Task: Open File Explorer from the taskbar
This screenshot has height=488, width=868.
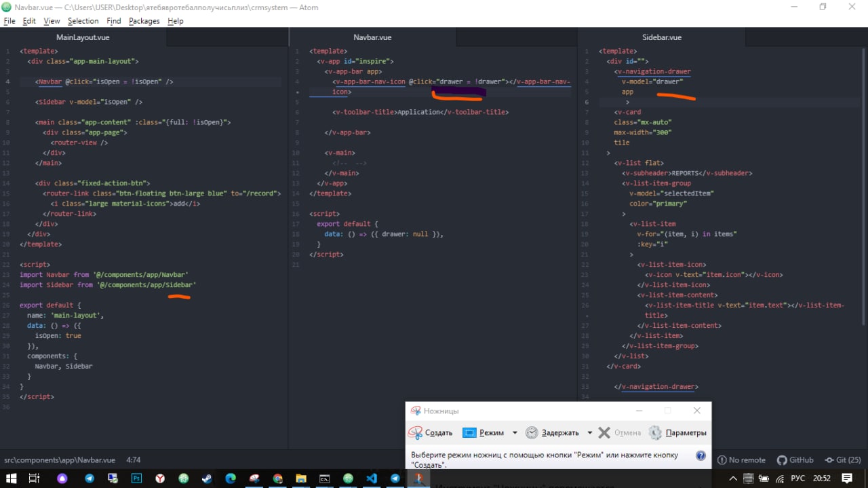Action: tap(301, 478)
